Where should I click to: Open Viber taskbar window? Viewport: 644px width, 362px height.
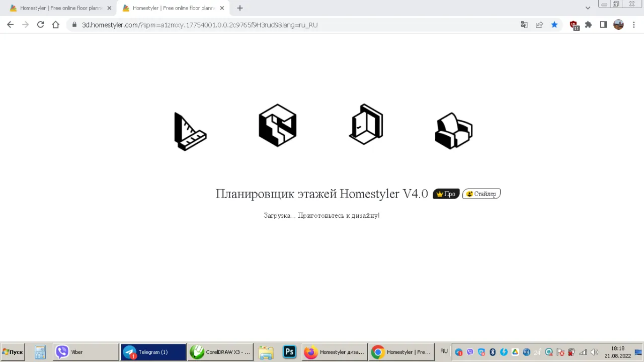point(86,352)
